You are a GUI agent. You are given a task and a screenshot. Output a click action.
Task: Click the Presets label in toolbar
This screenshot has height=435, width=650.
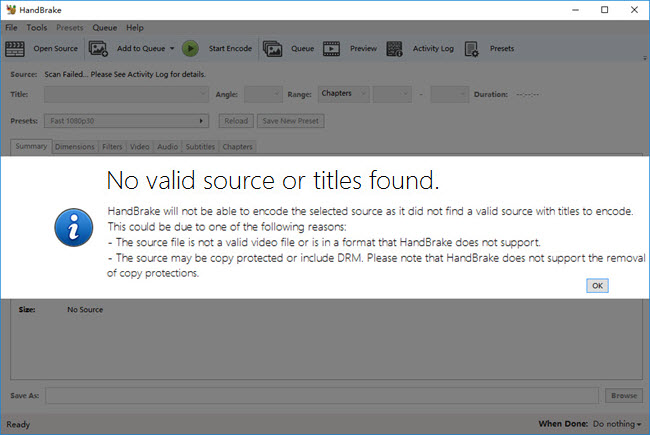coord(502,49)
